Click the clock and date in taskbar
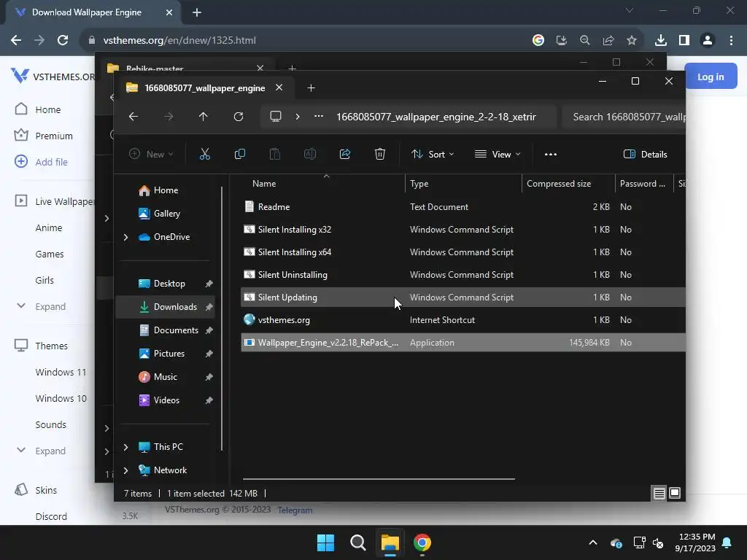Viewport: 747px width, 560px height. [694, 542]
